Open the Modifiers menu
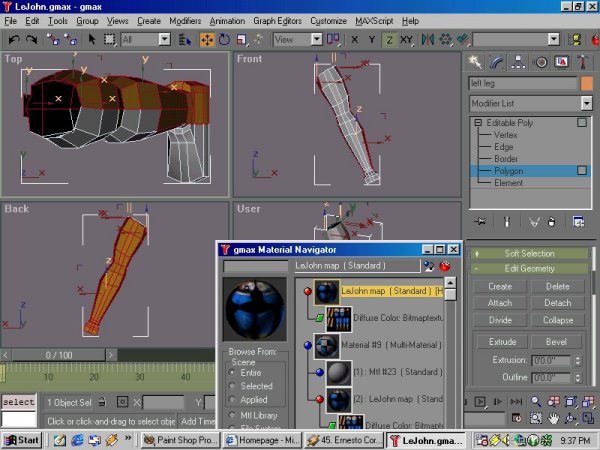The width and height of the screenshot is (600, 450). pyautogui.click(x=185, y=21)
